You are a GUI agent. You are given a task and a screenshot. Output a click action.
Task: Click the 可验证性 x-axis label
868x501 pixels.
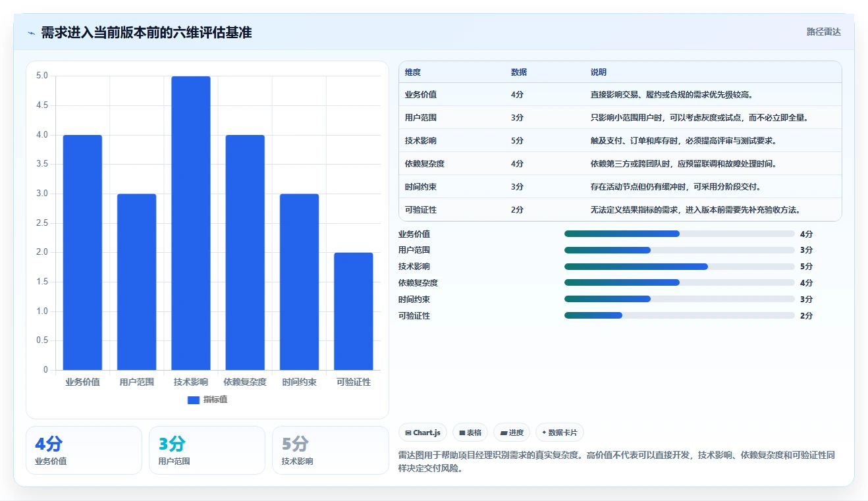(354, 382)
